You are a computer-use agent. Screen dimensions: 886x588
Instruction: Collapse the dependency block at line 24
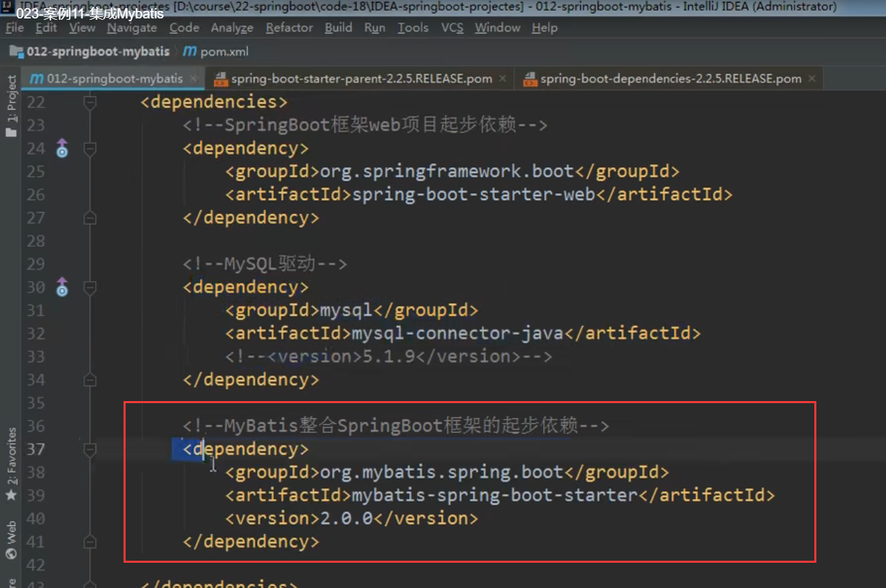(x=89, y=149)
